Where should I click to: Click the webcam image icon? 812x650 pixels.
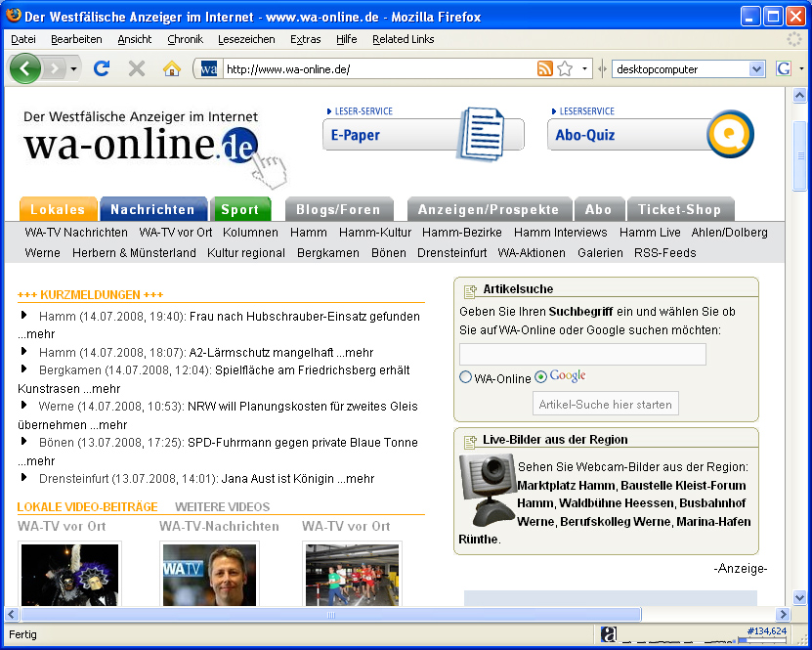click(x=488, y=490)
